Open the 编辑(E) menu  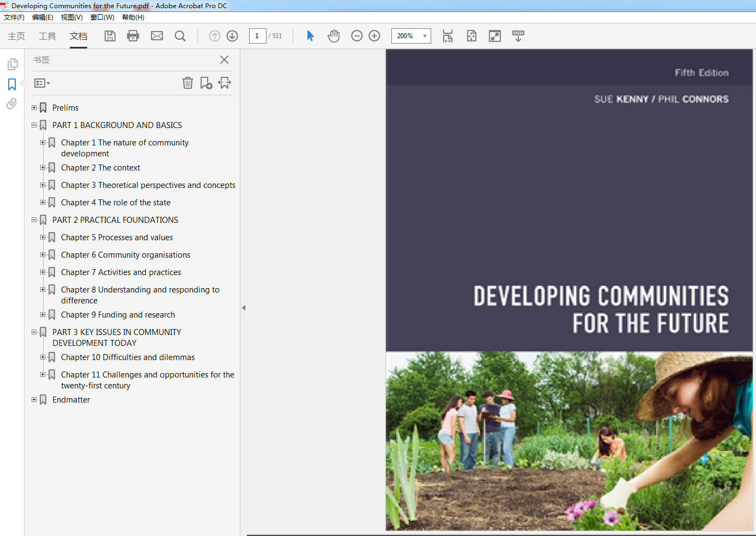pyautogui.click(x=43, y=17)
